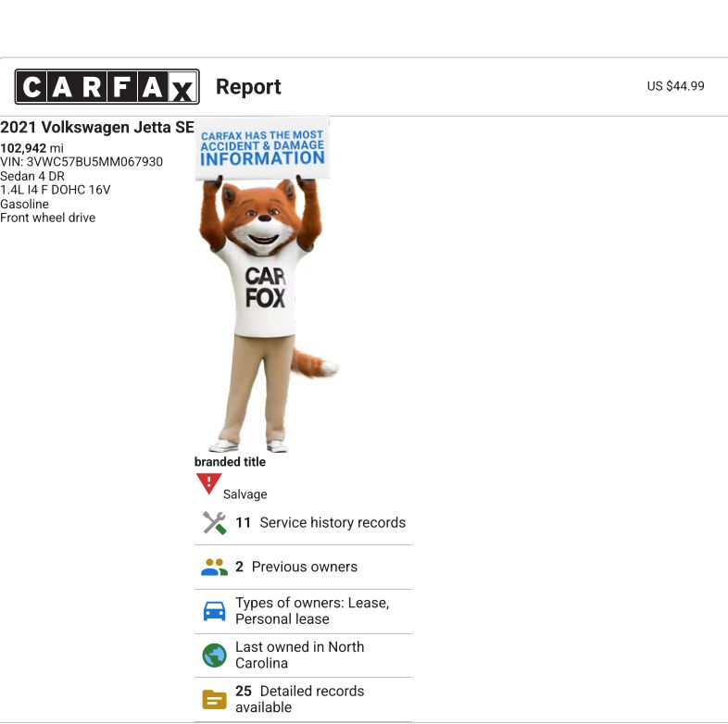Open 25 Detailed records available
The width and height of the screenshot is (728, 724).
303,699
